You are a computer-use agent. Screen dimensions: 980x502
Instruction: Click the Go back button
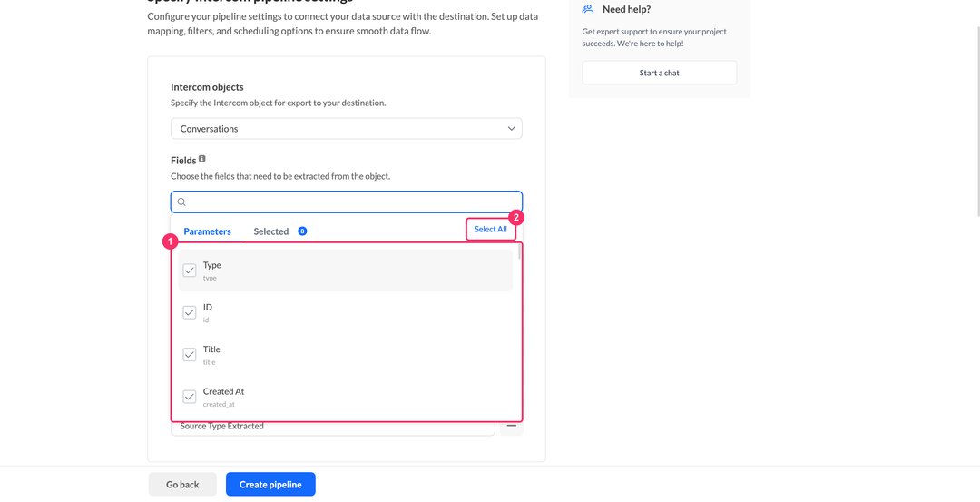[182, 485]
